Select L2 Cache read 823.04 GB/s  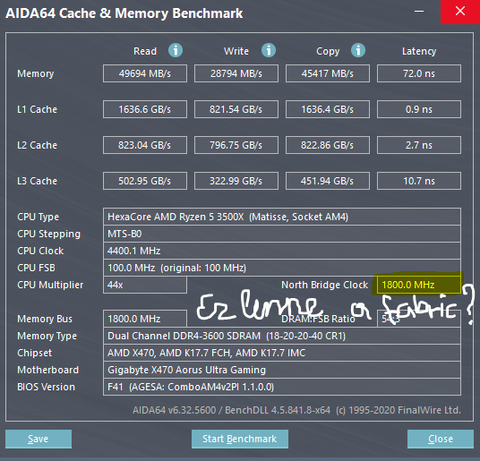145,145
